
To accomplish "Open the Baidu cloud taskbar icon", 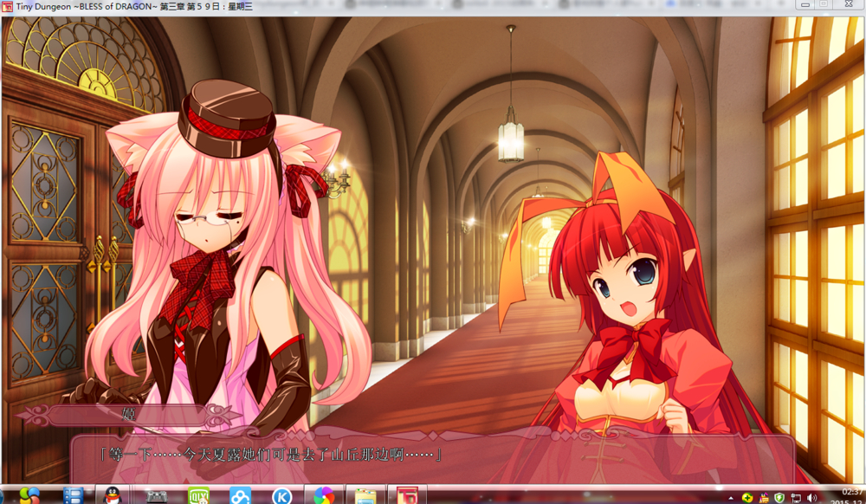I will click(x=240, y=495).
